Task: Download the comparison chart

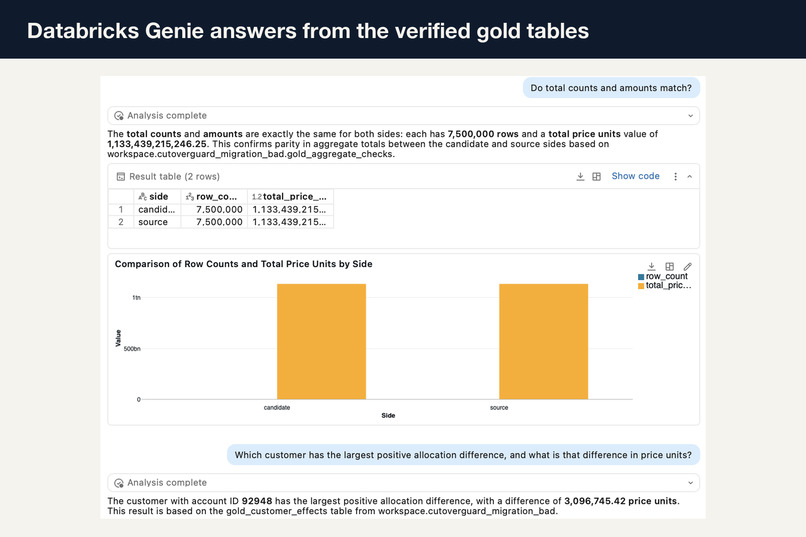Action: [x=651, y=266]
